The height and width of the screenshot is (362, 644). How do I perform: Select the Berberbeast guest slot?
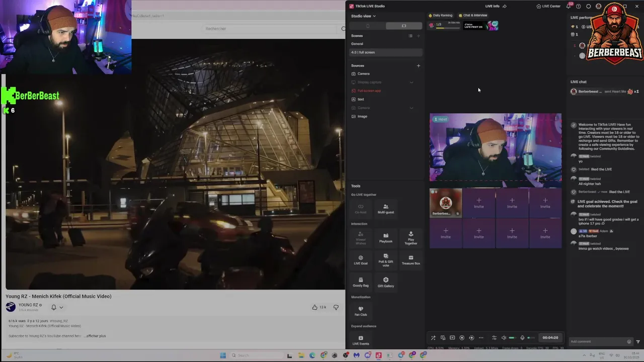coord(446,203)
